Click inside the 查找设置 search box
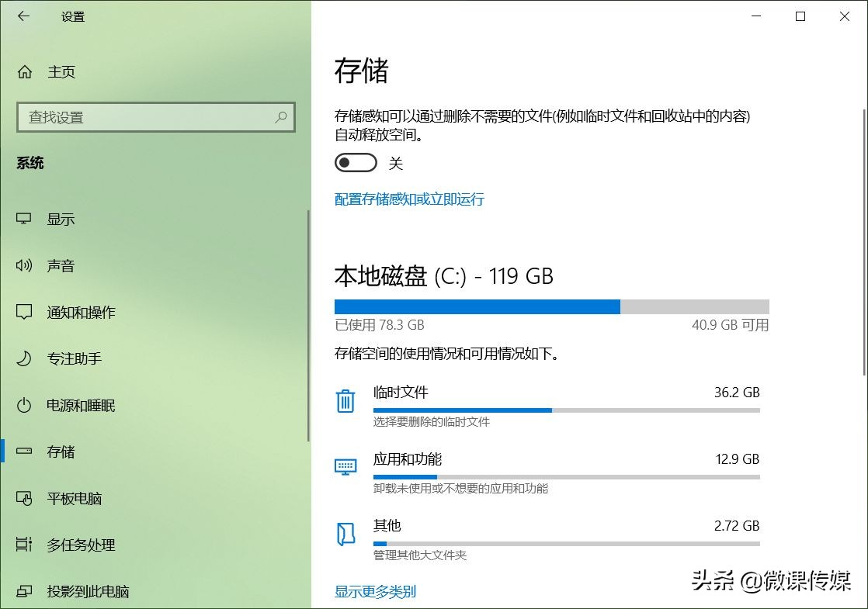Screen dimensions: 868x609 (155, 117)
